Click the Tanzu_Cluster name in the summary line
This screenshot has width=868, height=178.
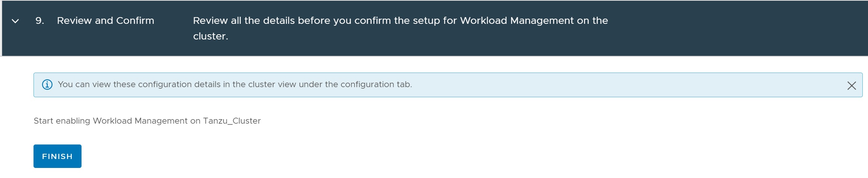pos(232,121)
